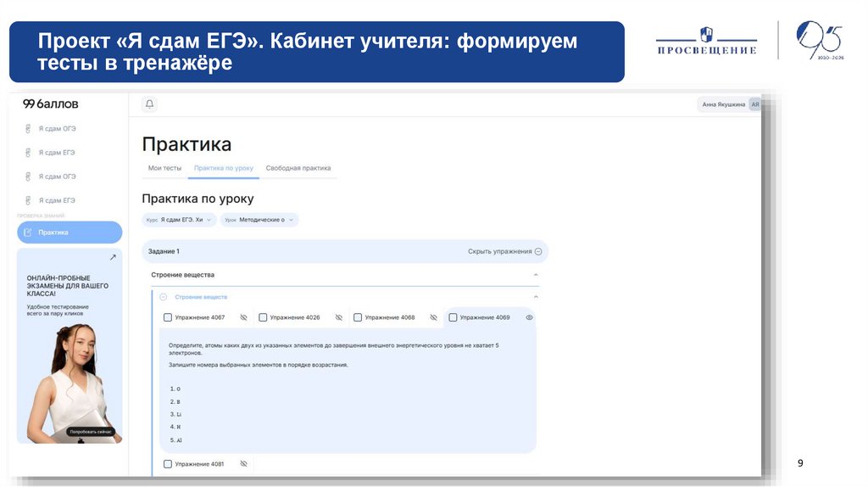Viewport: 868px width, 487px height.
Task: Click the blue Строение вещества subsection title
Action: pyautogui.click(x=201, y=297)
